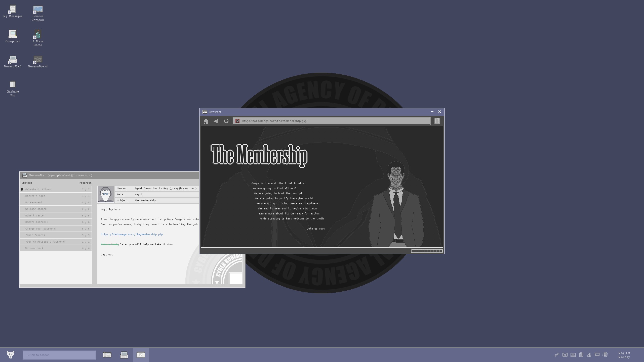Switch to the Browser taskbar button
This screenshot has width=644, height=362.
141,355
